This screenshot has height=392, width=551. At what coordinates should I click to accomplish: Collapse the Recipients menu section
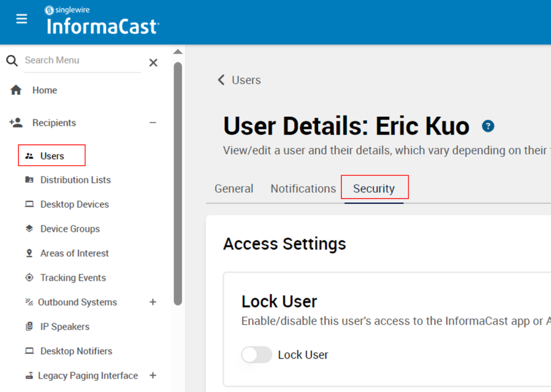(153, 123)
